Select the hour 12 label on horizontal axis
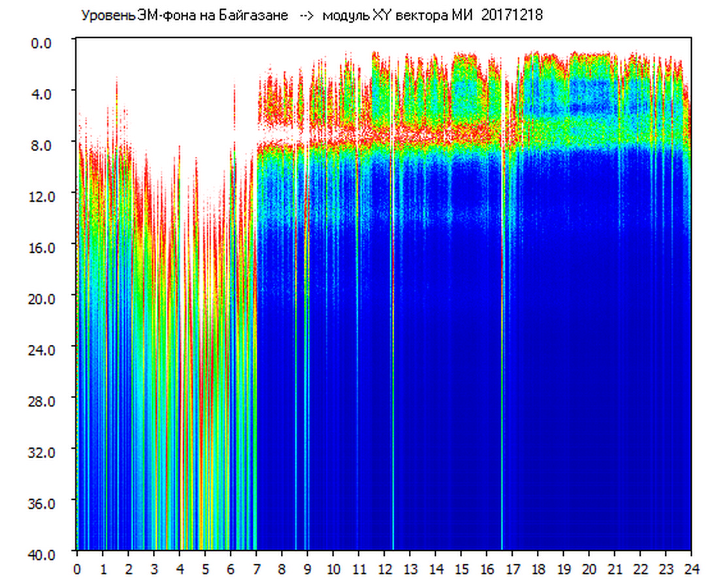 384,568
